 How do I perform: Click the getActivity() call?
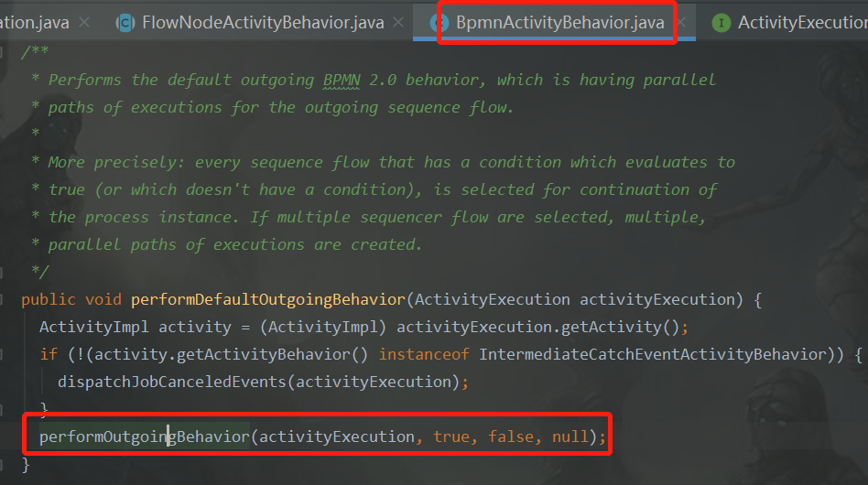tap(620, 328)
